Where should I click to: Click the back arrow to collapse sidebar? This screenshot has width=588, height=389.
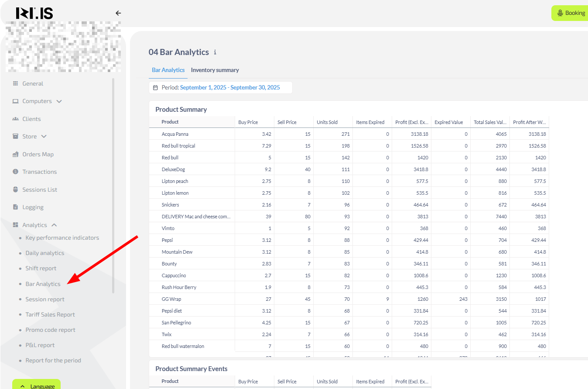[x=118, y=13]
